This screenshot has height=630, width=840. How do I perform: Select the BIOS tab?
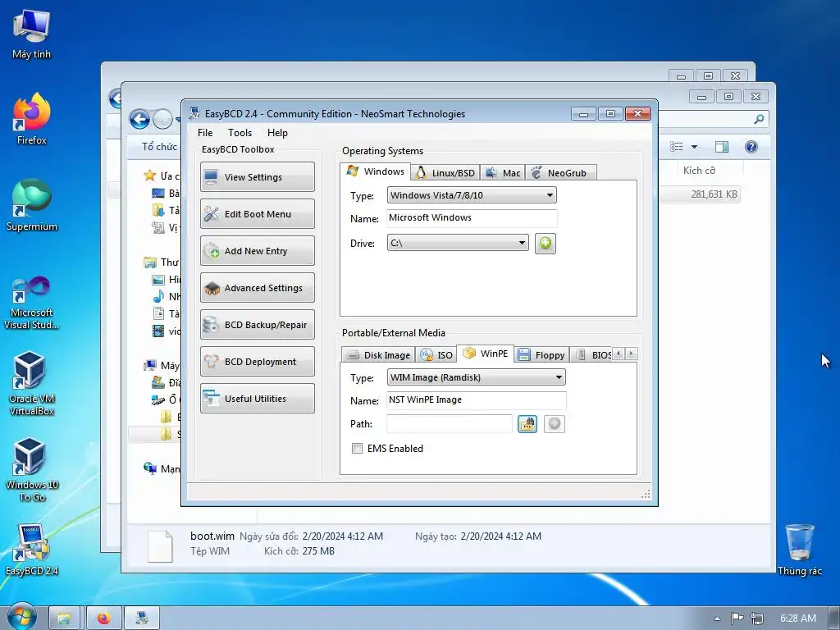[592, 354]
